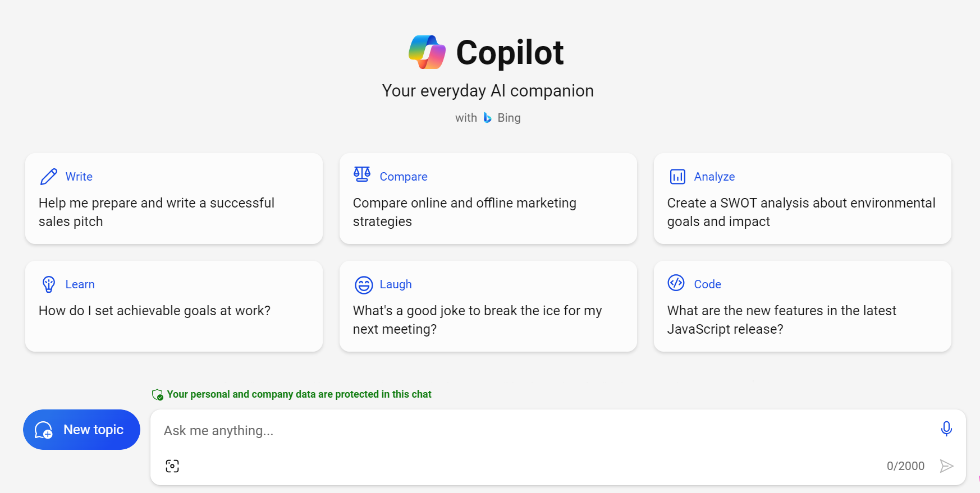This screenshot has height=493, width=980.
Task: Select the marketing strategies comparison card
Action: pos(488,199)
